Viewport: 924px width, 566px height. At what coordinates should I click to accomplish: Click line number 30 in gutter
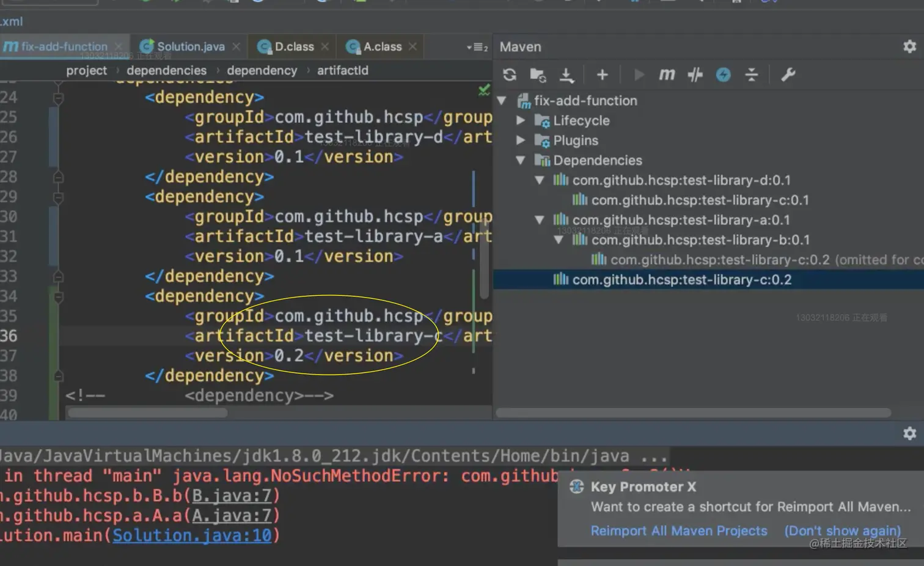point(9,216)
